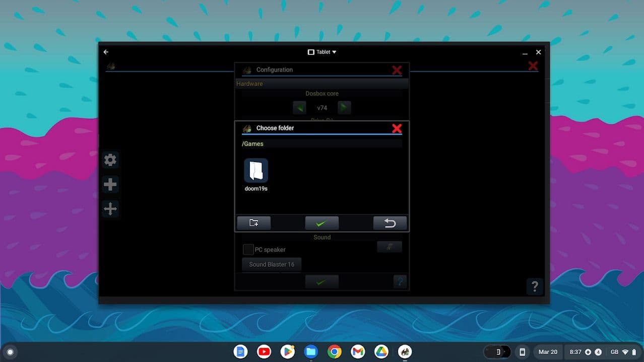Image resolution: width=644 pixels, height=362 pixels.
Task: Select the /Games path label
Action: pos(252,143)
